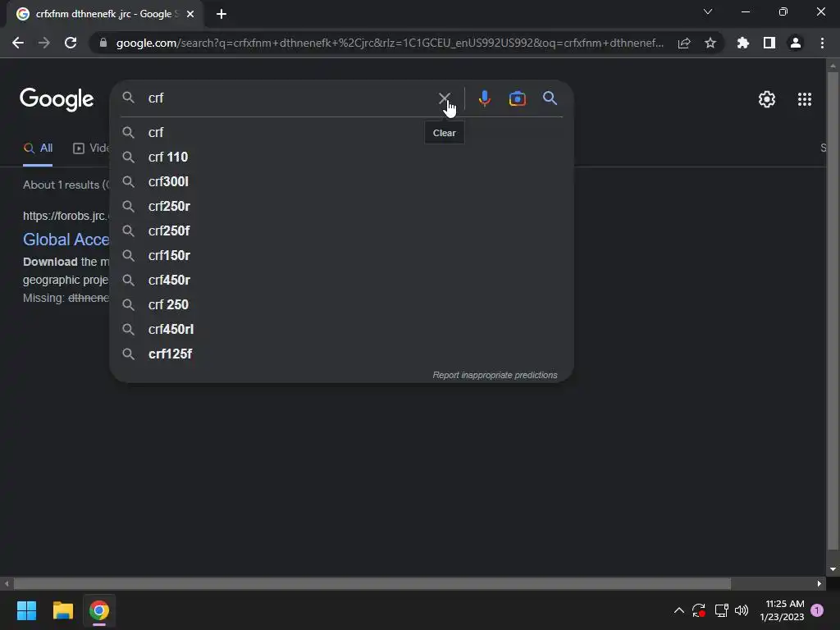840x630 pixels.
Task: Click the forobs.jrc result URL
Action: click(66, 216)
